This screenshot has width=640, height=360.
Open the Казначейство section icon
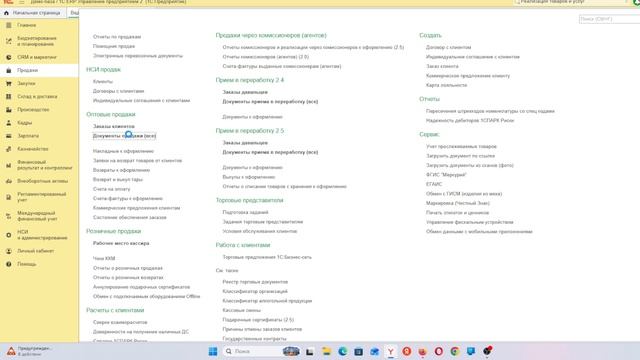(9, 149)
